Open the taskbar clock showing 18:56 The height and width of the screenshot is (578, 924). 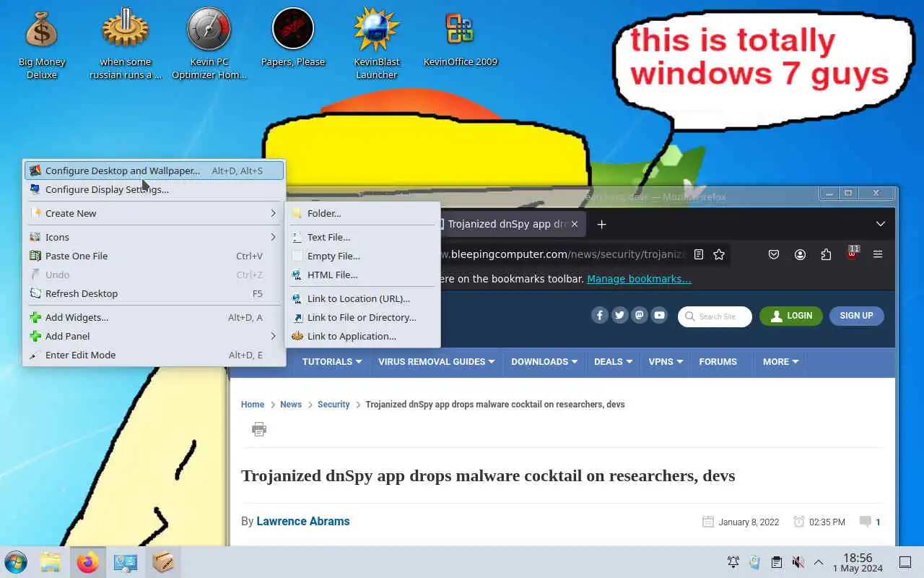(858, 562)
